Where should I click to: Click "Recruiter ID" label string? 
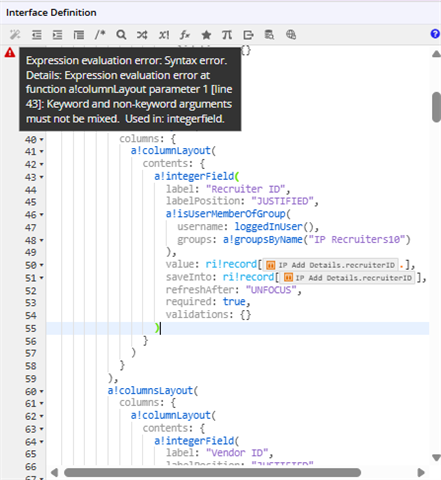click(x=245, y=189)
